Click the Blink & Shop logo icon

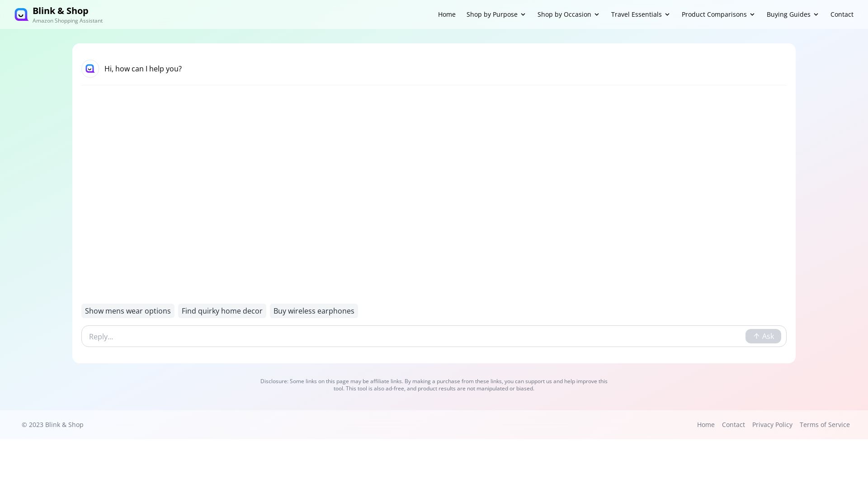[x=21, y=14]
